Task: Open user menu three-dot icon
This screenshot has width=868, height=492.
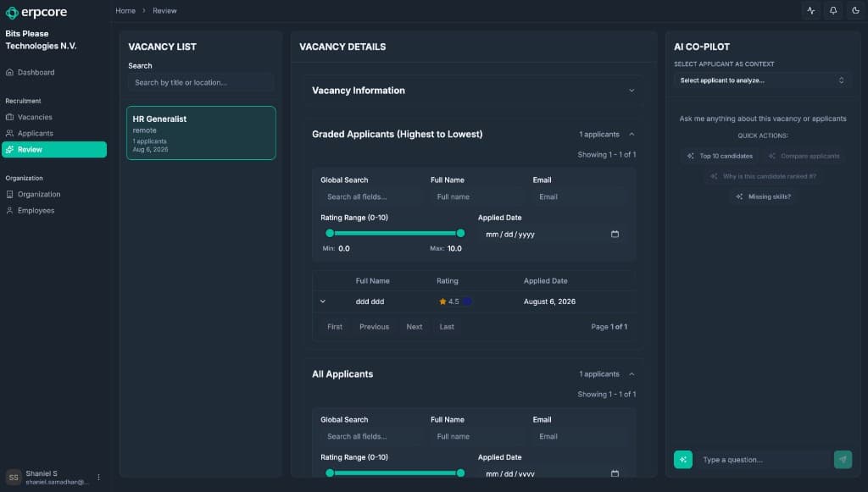Action: click(x=98, y=477)
